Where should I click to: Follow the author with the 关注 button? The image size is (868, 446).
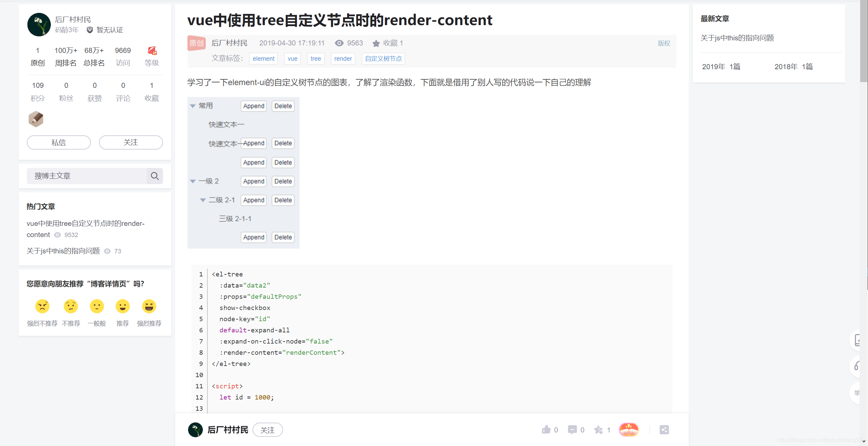[130, 142]
